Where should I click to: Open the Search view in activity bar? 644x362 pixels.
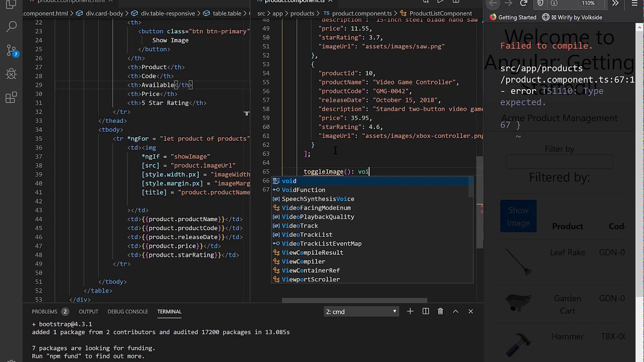tap(11, 26)
